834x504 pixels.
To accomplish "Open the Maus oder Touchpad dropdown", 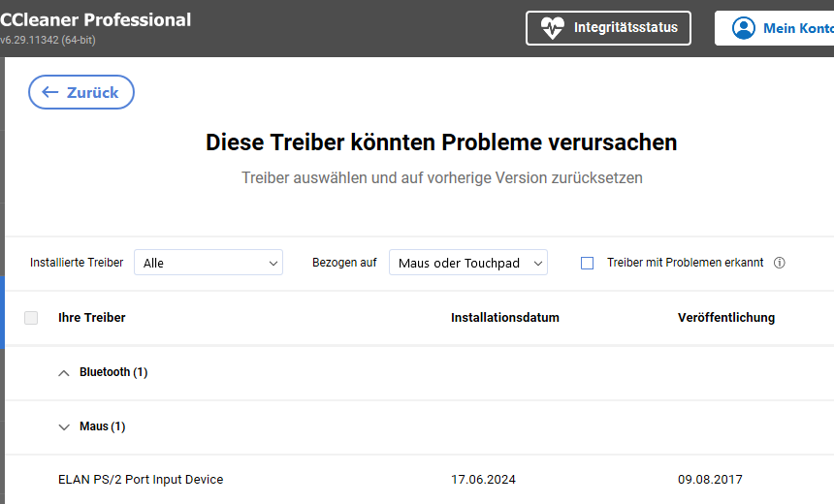I will (467, 263).
